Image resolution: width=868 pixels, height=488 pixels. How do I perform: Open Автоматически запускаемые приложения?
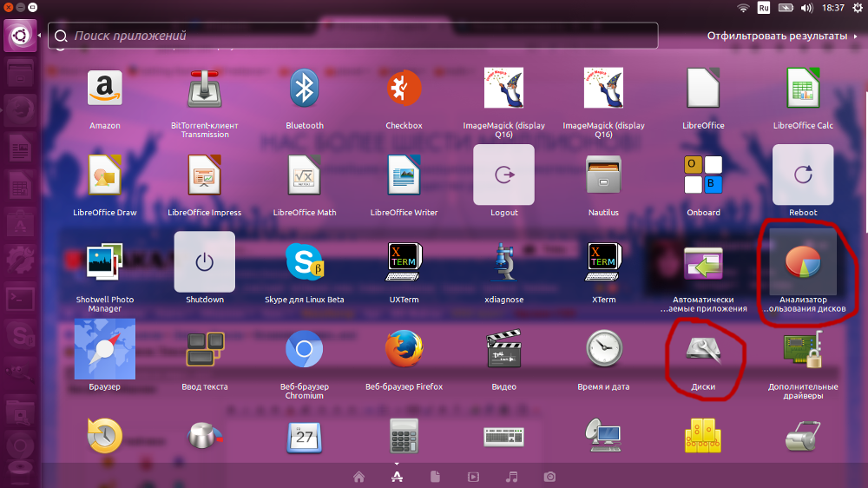point(703,262)
